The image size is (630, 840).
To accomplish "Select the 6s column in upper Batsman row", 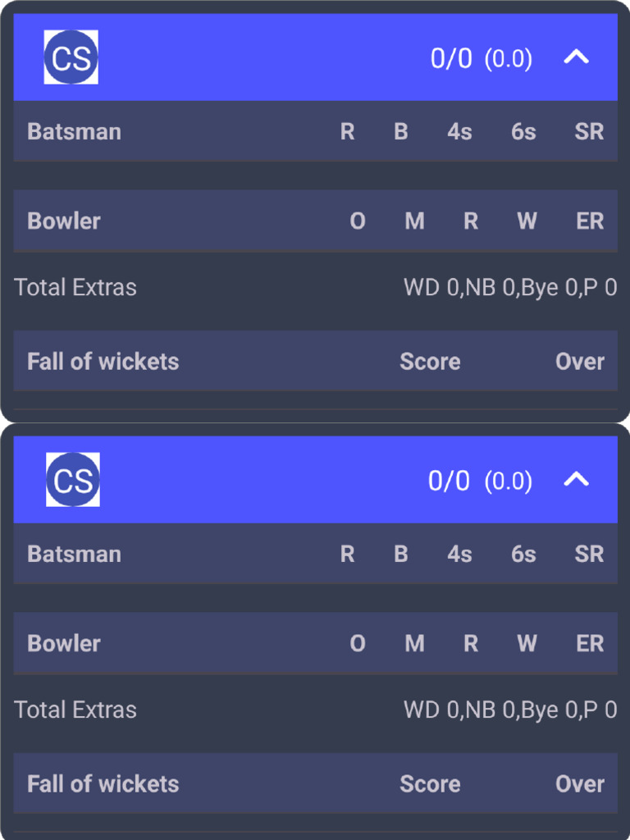I will (523, 132).
